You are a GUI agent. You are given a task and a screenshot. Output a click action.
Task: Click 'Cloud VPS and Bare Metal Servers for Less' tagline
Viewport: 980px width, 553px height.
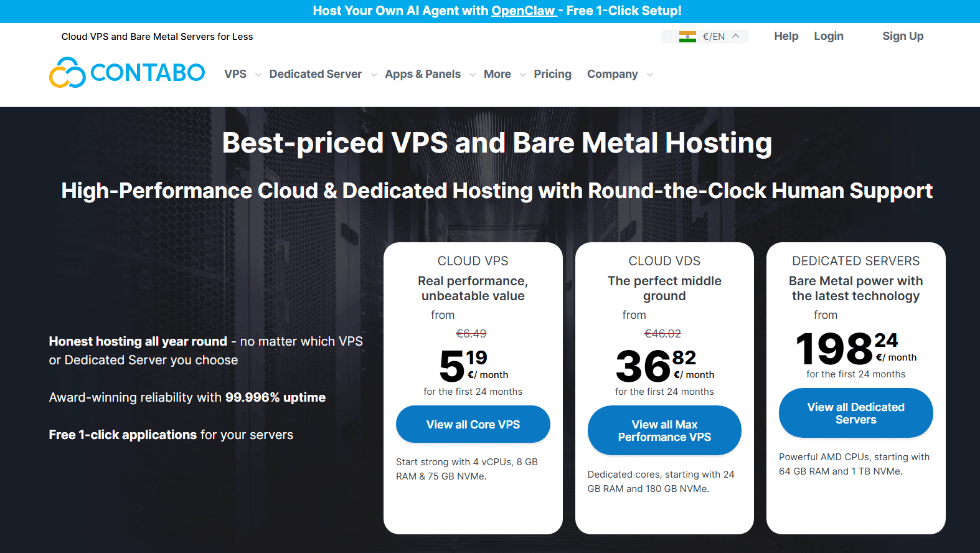coord(157,37)
